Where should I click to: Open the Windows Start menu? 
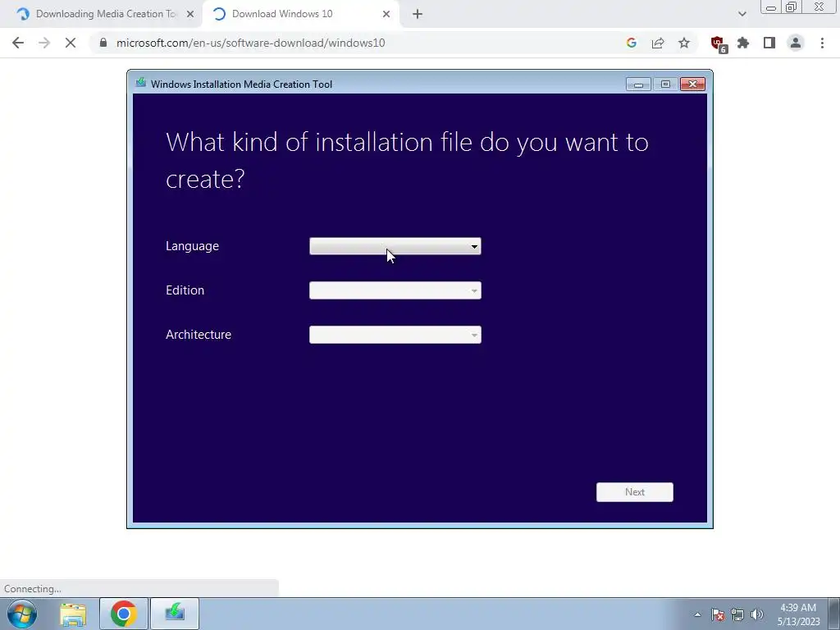pos(22,614)
